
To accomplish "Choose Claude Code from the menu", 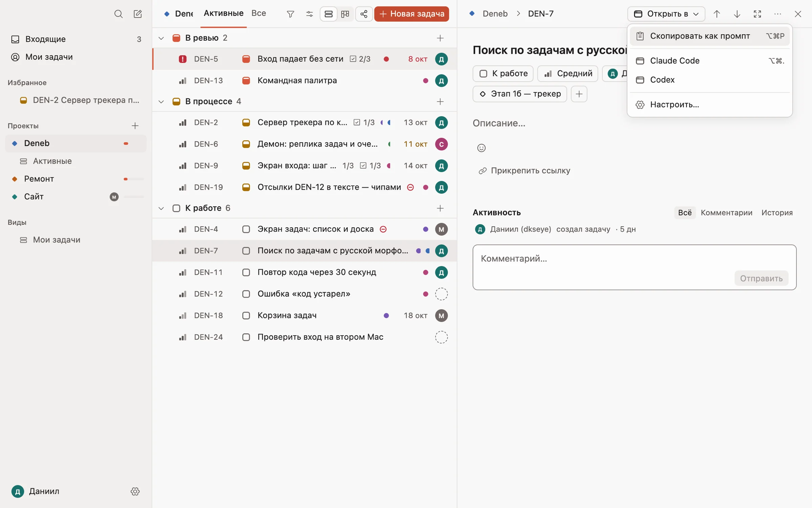I will (709, 61).
